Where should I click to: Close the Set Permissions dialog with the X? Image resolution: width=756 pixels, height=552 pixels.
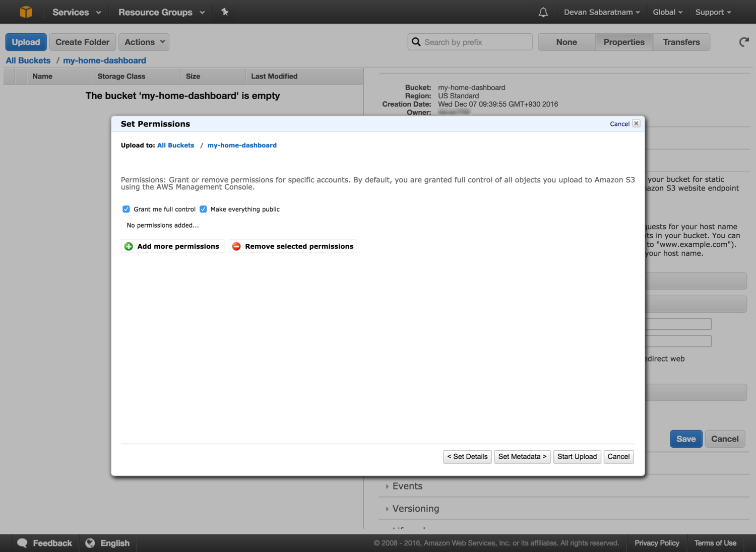point(636,123)
